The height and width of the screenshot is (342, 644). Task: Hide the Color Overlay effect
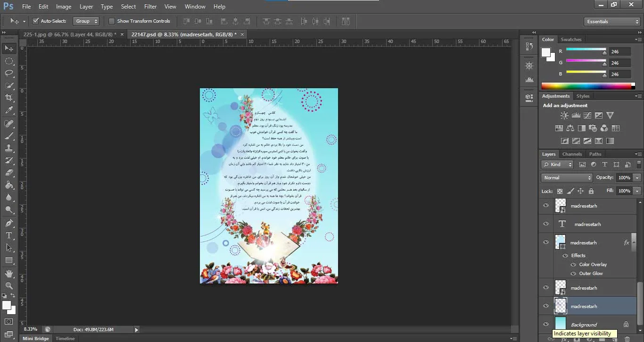coord(573,265)
